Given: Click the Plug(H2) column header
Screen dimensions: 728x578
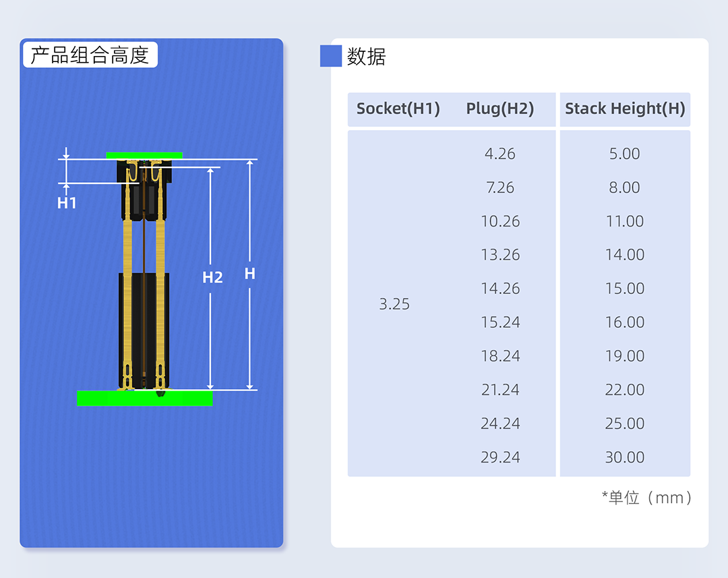Looking at the screenshot, I should click(499, 109).
